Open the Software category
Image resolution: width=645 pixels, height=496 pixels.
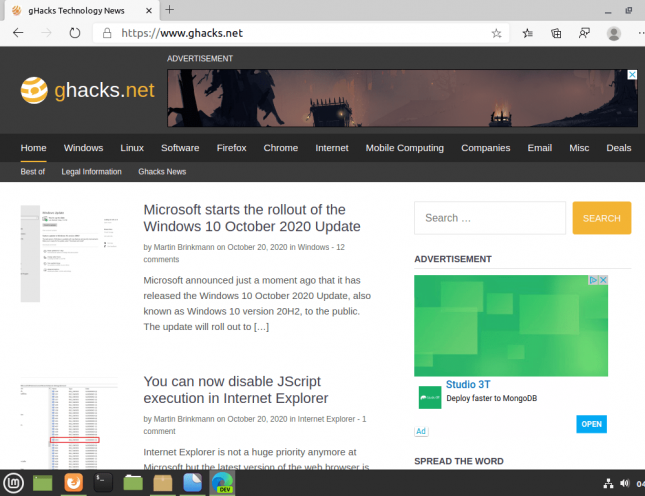click(180, 148)
